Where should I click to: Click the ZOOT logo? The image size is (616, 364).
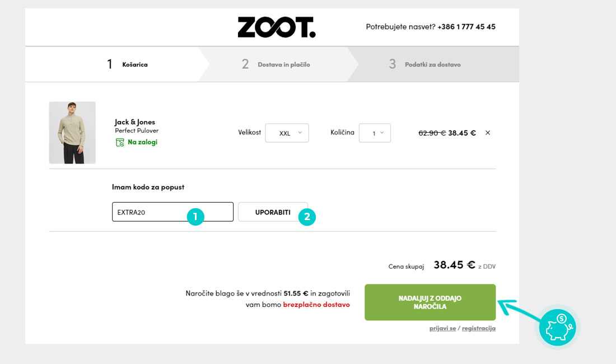coord(277,27)
